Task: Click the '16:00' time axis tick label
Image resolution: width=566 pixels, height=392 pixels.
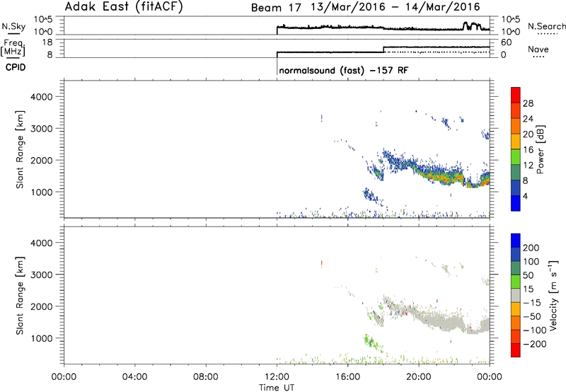Action: (347, 377)
